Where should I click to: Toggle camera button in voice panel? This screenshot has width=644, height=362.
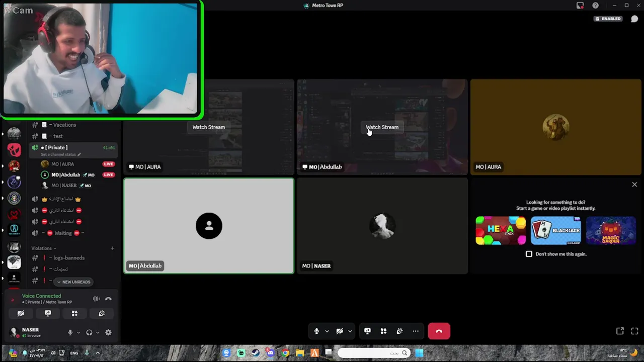[x=21, y=313]
